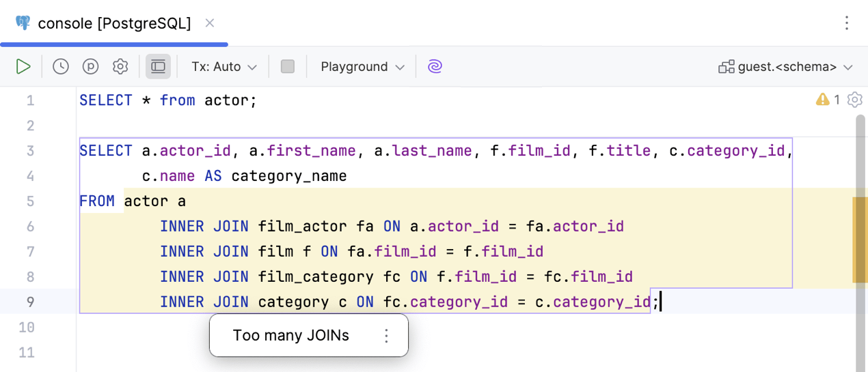The height and width of the screenshot is (372, 868).
Task: Close the console [PostgreSQL] tab
Action: (210, 23)
